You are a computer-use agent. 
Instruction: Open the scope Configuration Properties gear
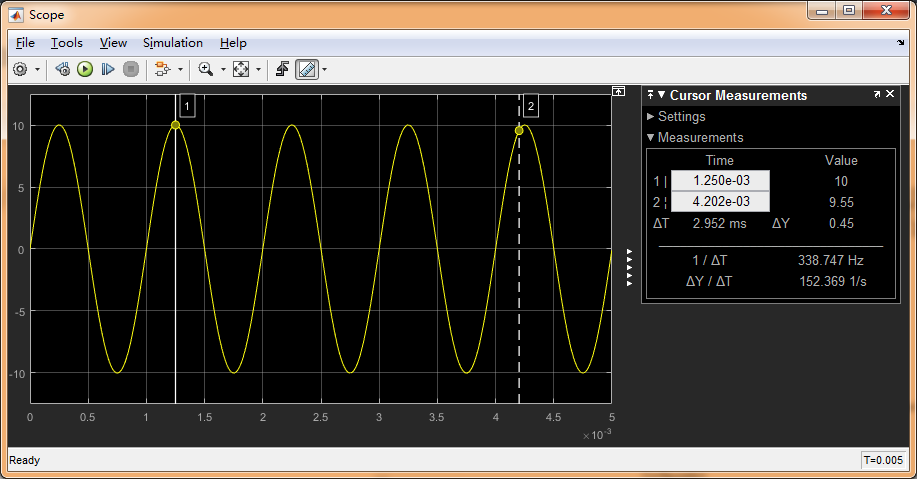click(x=20, y=69)
